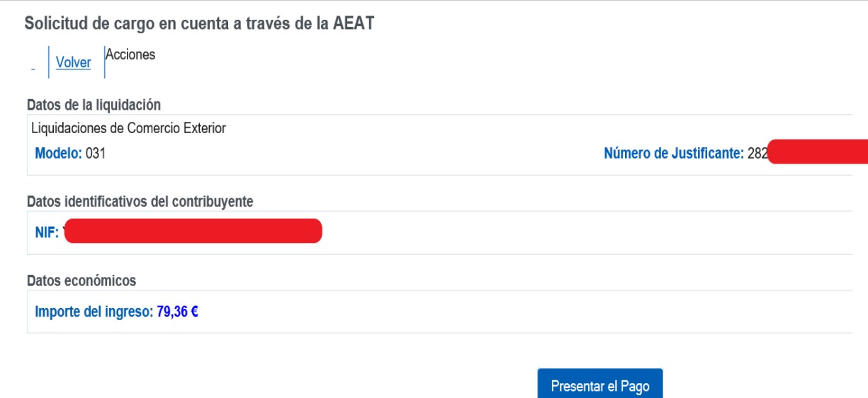Click the Solicitud de cargo en cuenta title
The image size is (868, 398).
point(198,23)
